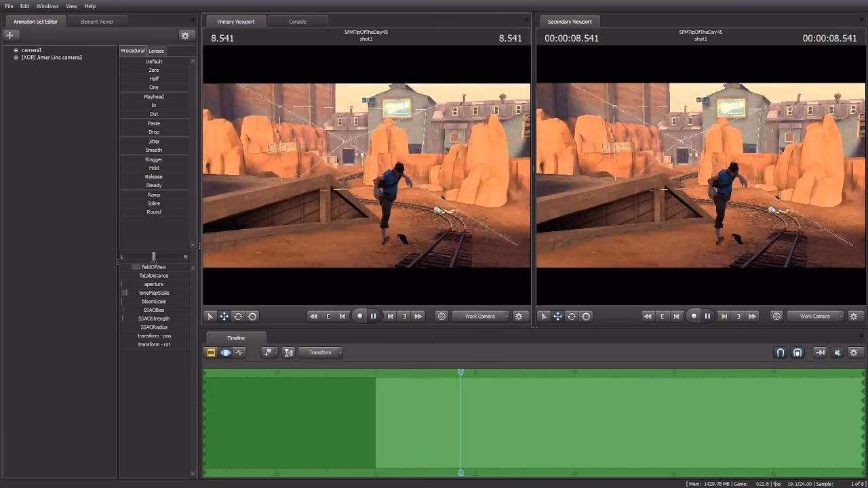Open timeline gear settings menu
The height and width of the screenshot is (488, 868).
(854, 352)
